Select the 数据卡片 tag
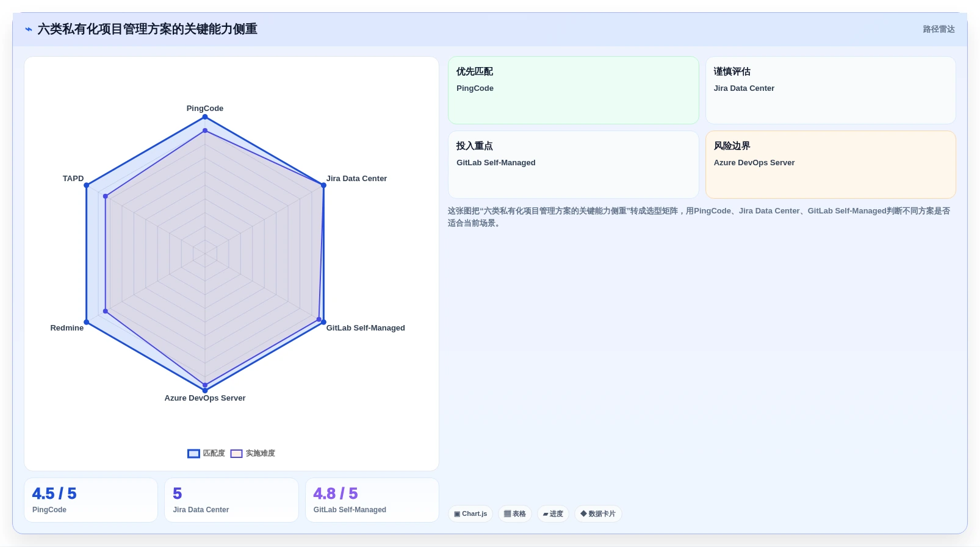This screenshot has width=980, height=547. pyautogui.click(x=598, y=514)
